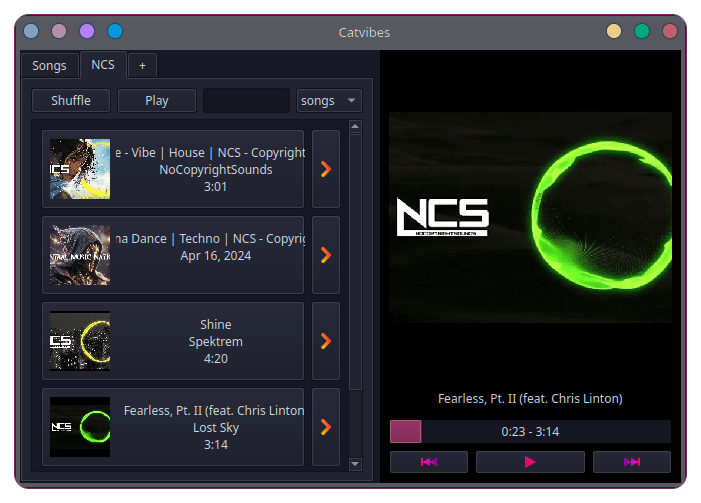701x503 pixels.
Task: Skip to previous track
Action: (x=429, y=462)
